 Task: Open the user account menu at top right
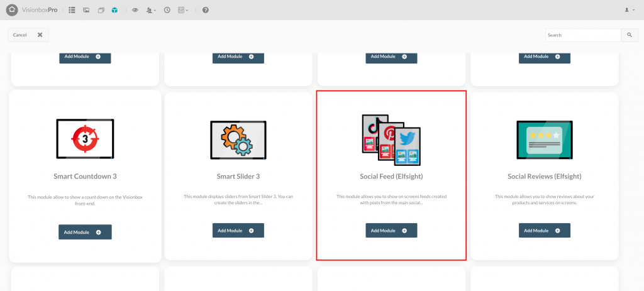(630, 10)
